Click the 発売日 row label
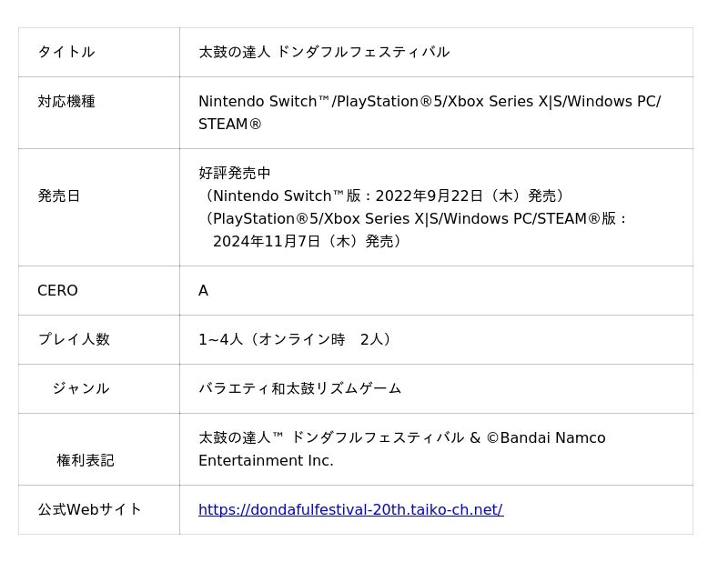Screen dimensions: 728x562 tap(58, 196)
